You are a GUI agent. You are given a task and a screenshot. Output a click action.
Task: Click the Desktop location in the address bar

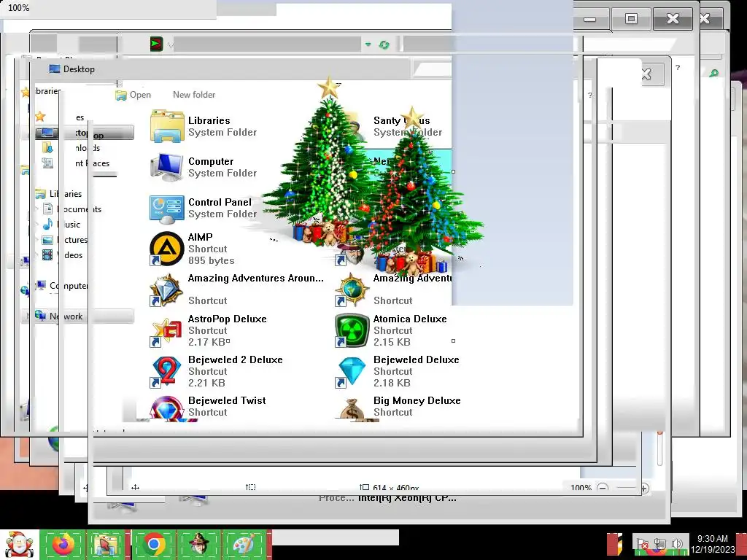(72, 69)
